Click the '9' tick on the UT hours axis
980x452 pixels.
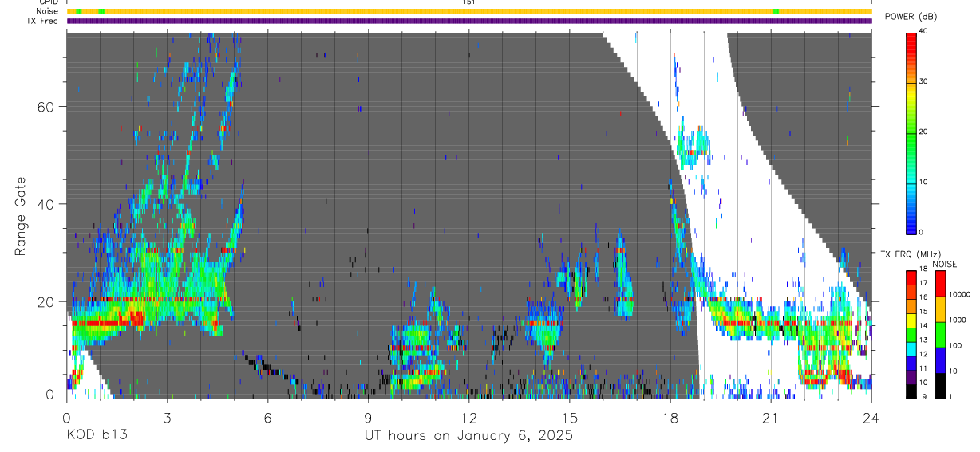click(368, 418)
